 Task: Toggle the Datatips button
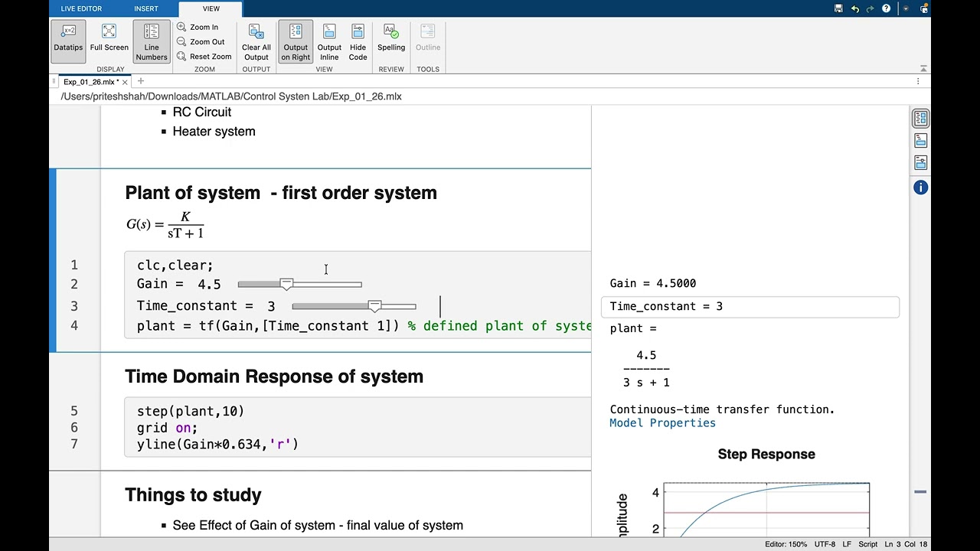click(x=68, y=41)
